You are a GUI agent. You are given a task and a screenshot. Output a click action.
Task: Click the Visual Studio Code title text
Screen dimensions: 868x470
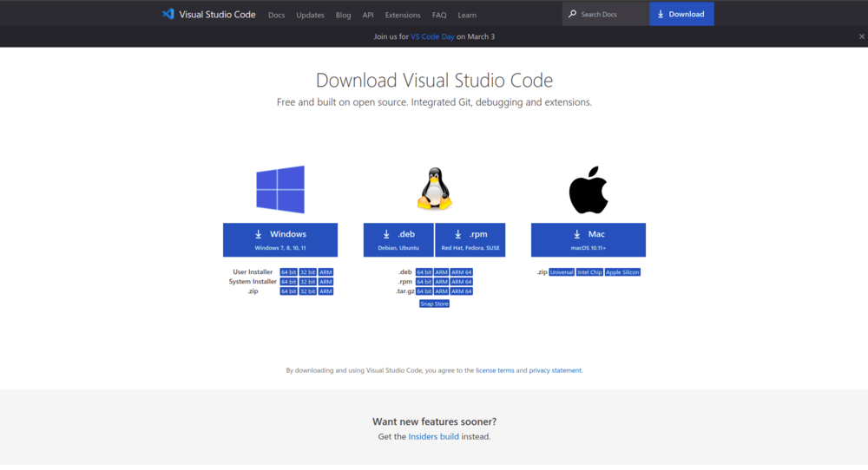[217, 15]
